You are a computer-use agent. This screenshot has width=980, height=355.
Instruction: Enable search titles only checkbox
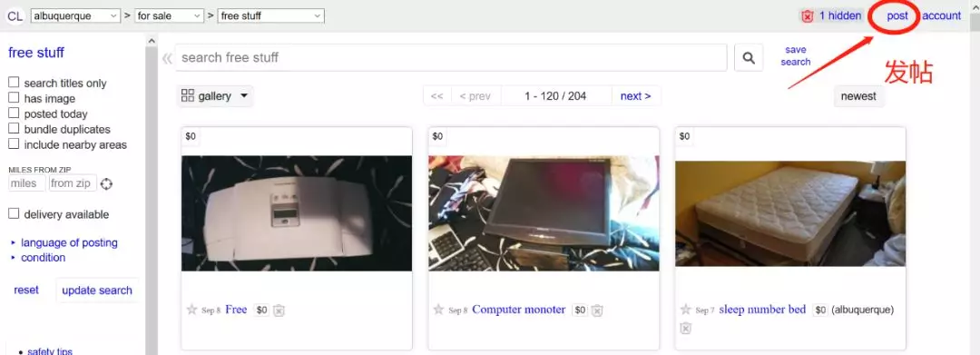(14, 83)
